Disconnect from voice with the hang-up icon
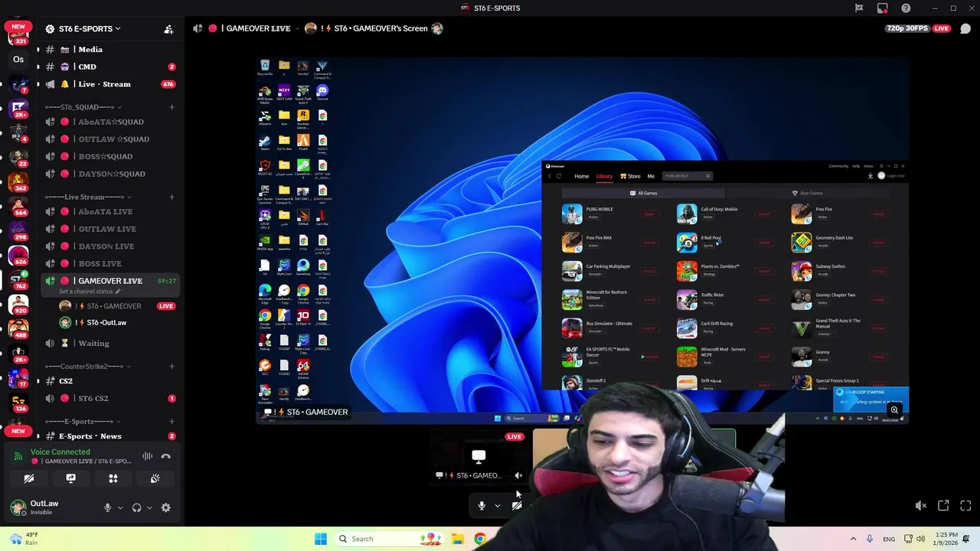Viewport: 980px width, 551px height. (x=166, y=456)
